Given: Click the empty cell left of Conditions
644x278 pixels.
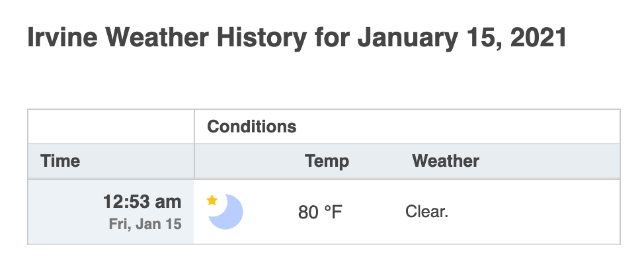Looking at the screenshot, I should coord(111,126).
